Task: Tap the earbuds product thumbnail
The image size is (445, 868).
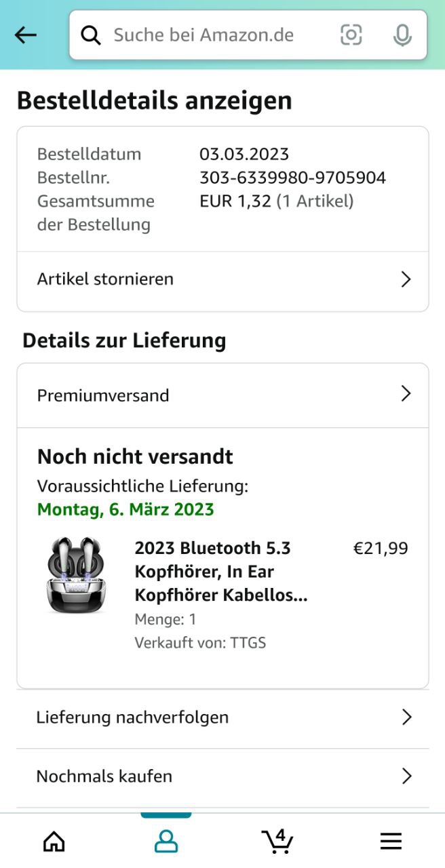Action: (77, 576)
